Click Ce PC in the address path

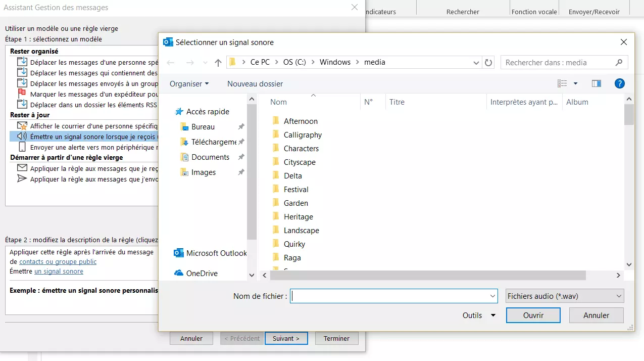click(260, 62)
